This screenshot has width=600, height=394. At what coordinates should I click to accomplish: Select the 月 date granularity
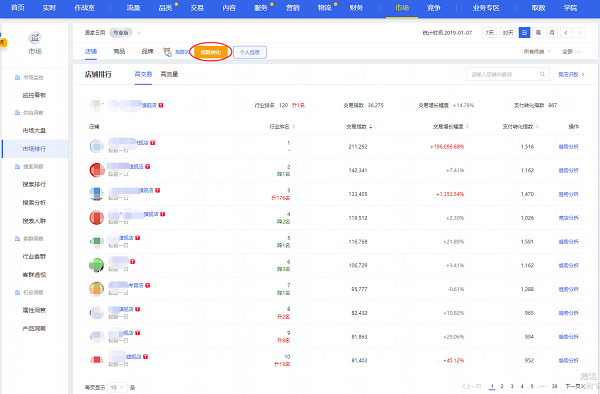(552, 33)
